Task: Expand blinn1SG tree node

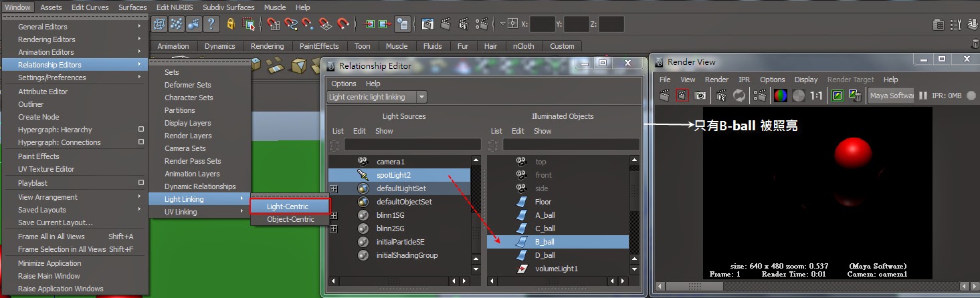Action: click(334, 215)
